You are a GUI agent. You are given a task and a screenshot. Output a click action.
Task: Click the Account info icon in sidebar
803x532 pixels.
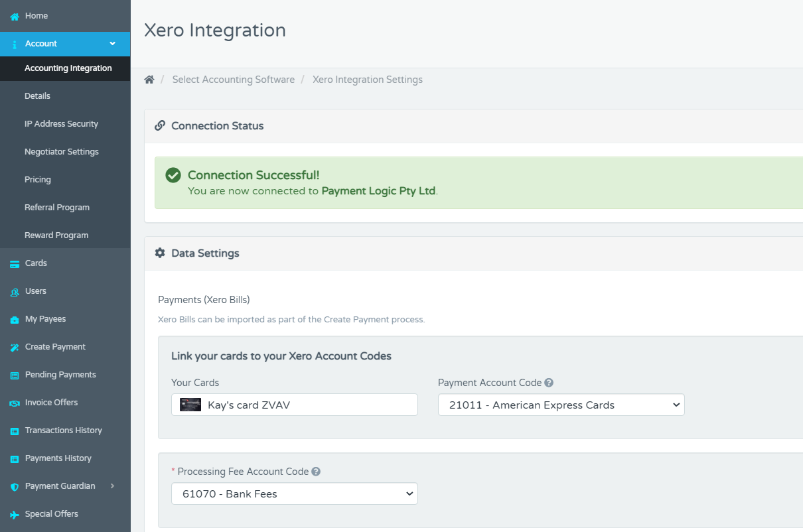point(15,44)
